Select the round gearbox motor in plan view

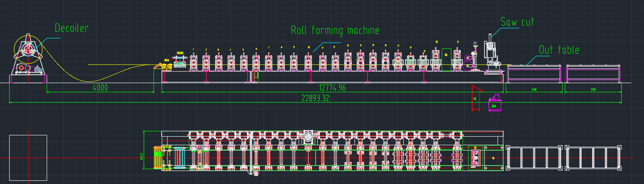[308, 136]
